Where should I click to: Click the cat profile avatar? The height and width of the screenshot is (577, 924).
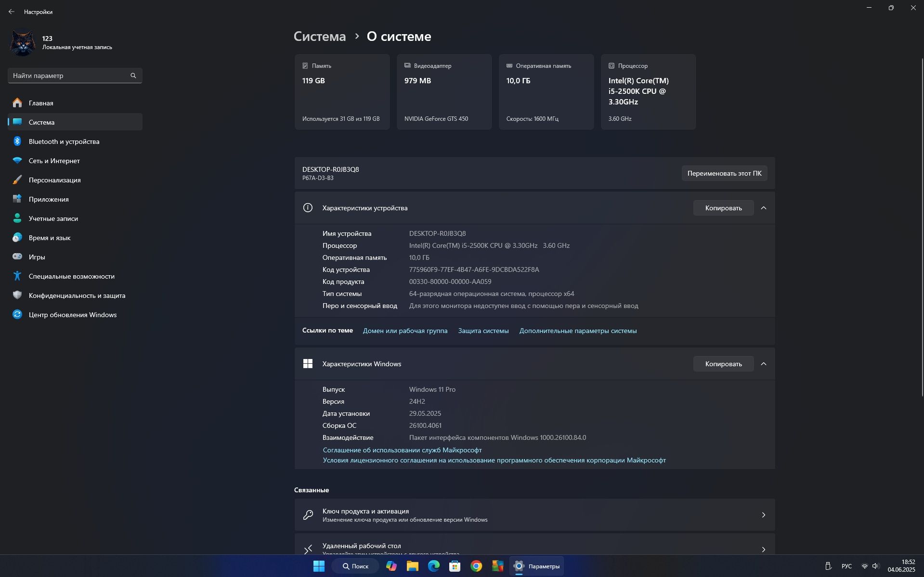[x=22, y=43]
